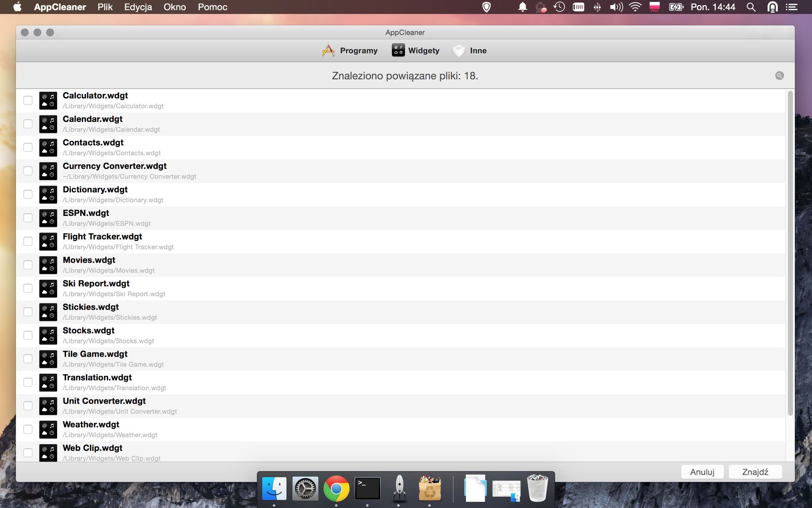This screenshot has width=812, height=508.
Task: Open the Pomoc menu
Action: point(212,7)
